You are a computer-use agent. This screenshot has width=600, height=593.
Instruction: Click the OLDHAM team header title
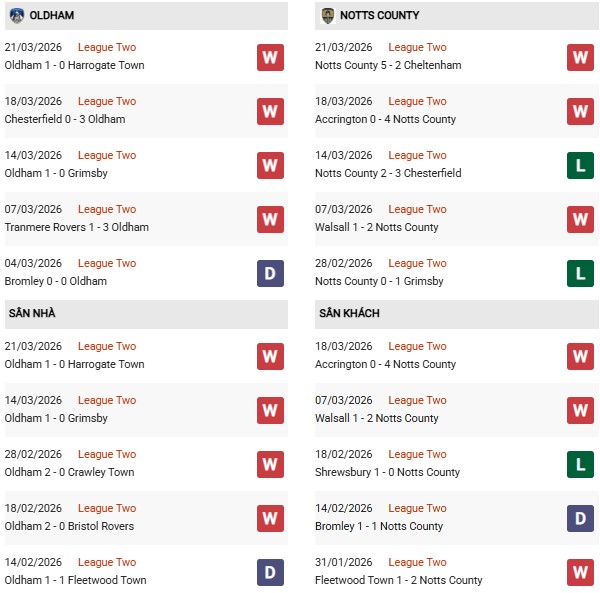[52, 16]
